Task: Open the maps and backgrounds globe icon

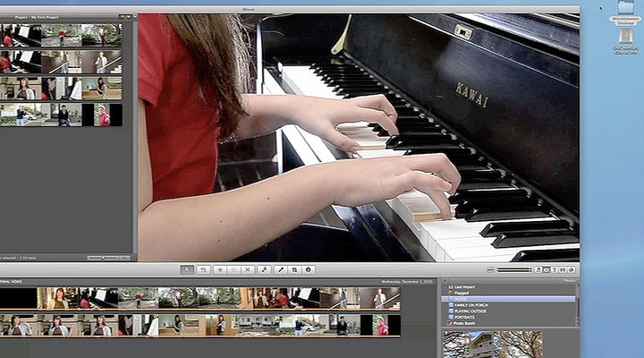Action: pos(571,269)
